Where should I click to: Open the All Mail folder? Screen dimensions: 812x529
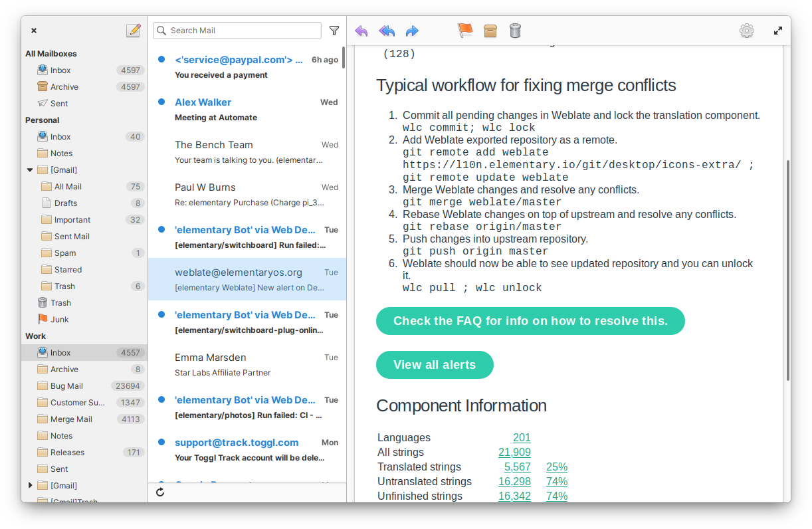(84, 187)
